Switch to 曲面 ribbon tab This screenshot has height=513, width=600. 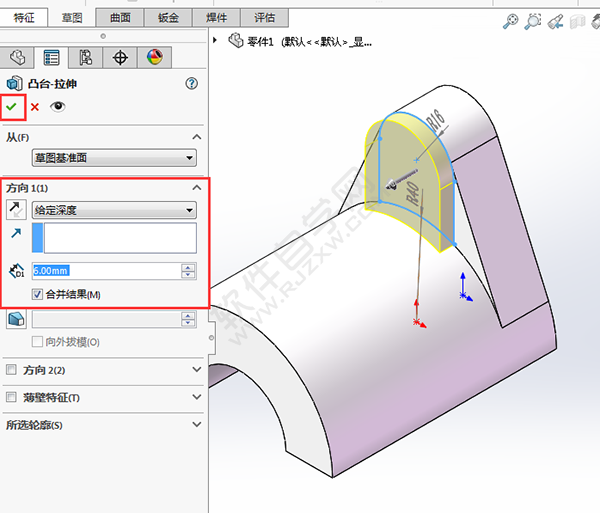point(120,18)
